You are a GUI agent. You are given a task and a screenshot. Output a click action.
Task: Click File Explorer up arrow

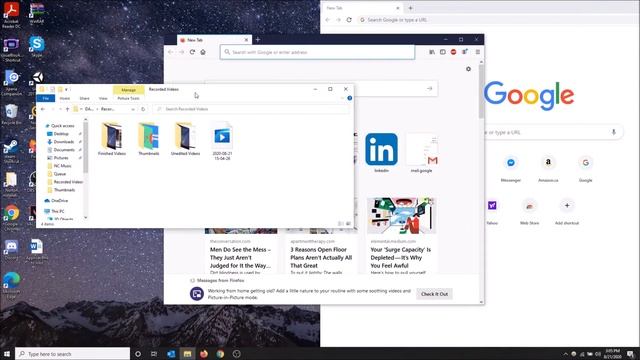67,109
